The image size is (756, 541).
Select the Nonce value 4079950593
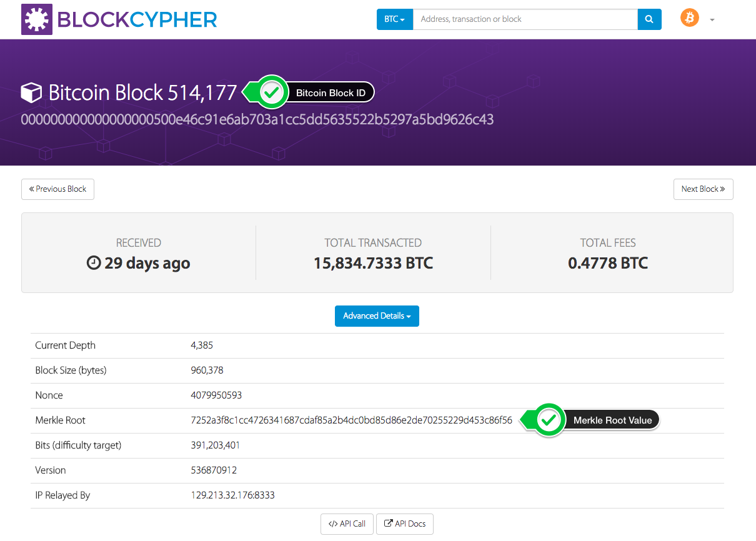click(x=216, y=395)
